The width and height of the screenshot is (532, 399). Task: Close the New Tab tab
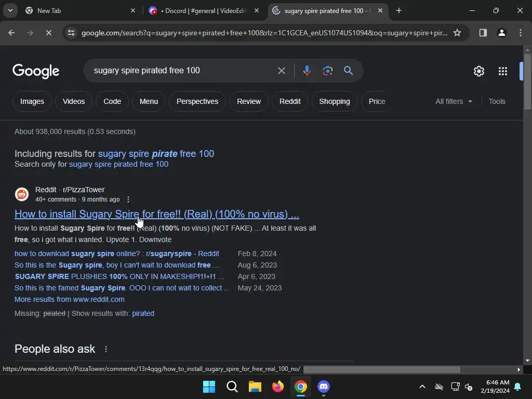133,11
